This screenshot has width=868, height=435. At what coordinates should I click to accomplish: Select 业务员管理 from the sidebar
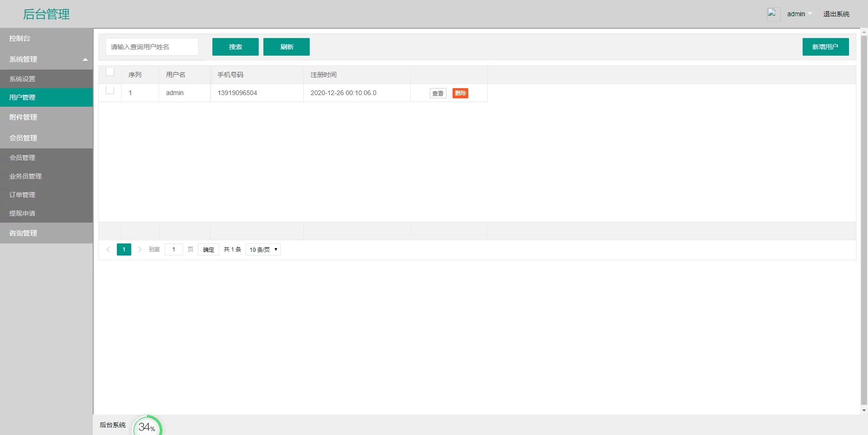(x=46, y=176)
